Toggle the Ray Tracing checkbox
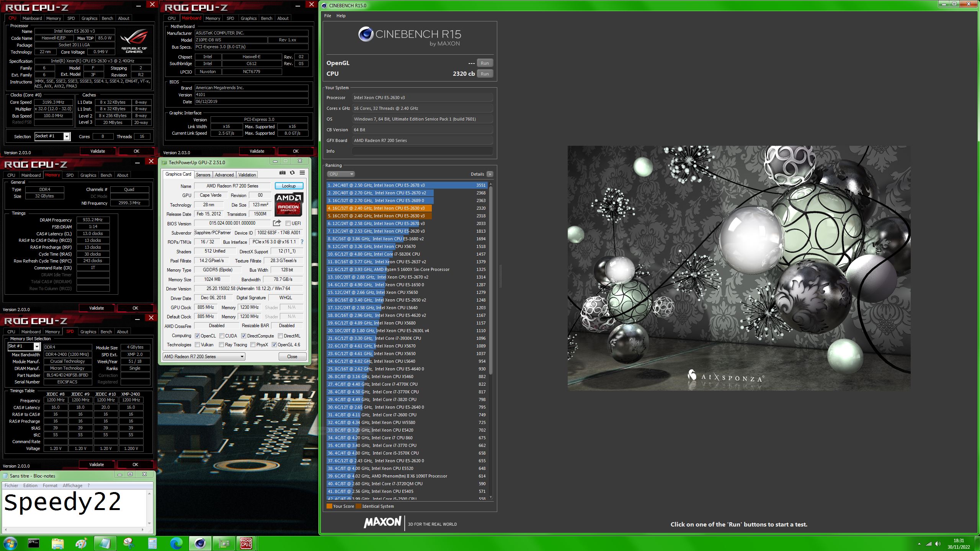The height and width of the screenshot is (551, 980). 221,345
